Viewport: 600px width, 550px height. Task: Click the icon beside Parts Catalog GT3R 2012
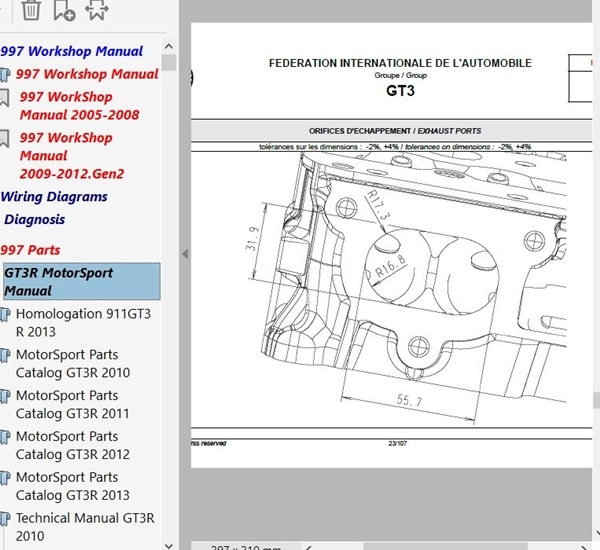[x=5, y=437]
